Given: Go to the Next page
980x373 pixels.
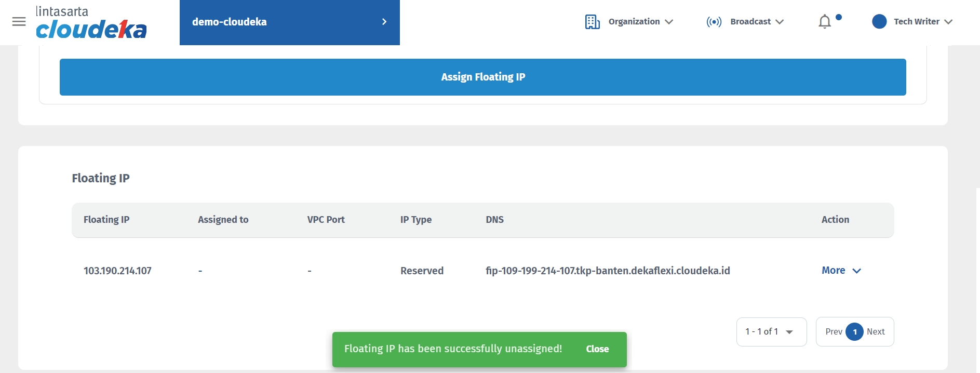Looking at the screenshot, I should (876, 331).
